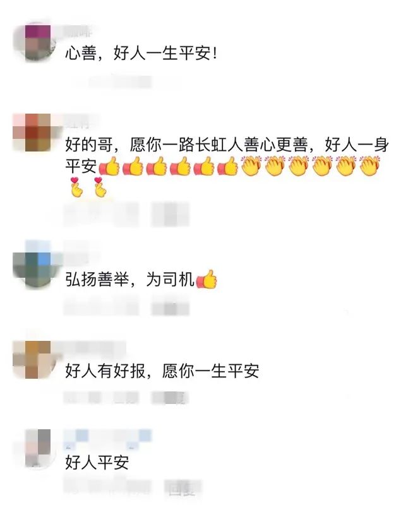Click reply label under "弘扬善举" comment
Viewport: 420px width, 505px height.
coord(170,307)
